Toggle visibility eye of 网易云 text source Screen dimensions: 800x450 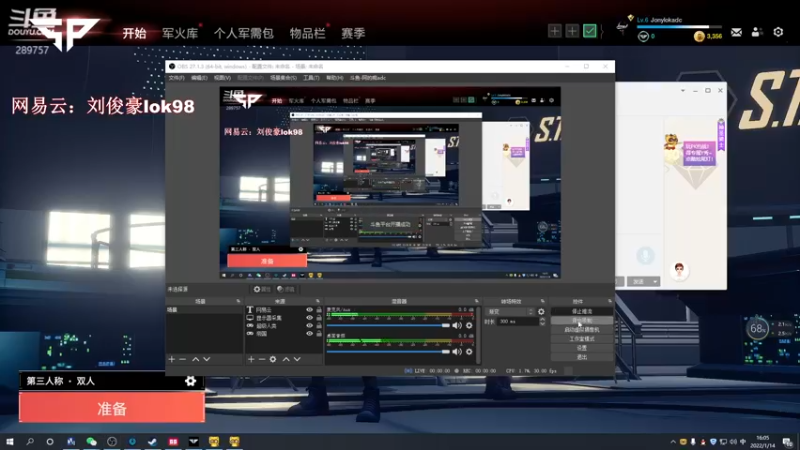point(309,310)
